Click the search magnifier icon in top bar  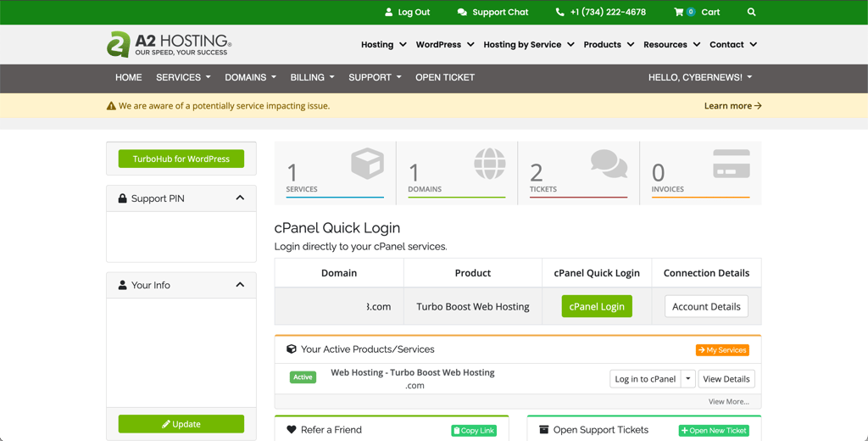tap(751, 12)
